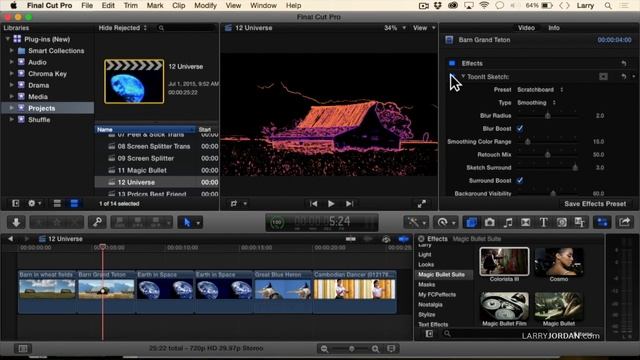640x360 pixels.
Task: Select the Colorista III effect thumbnail
Action: click(504, 261)
